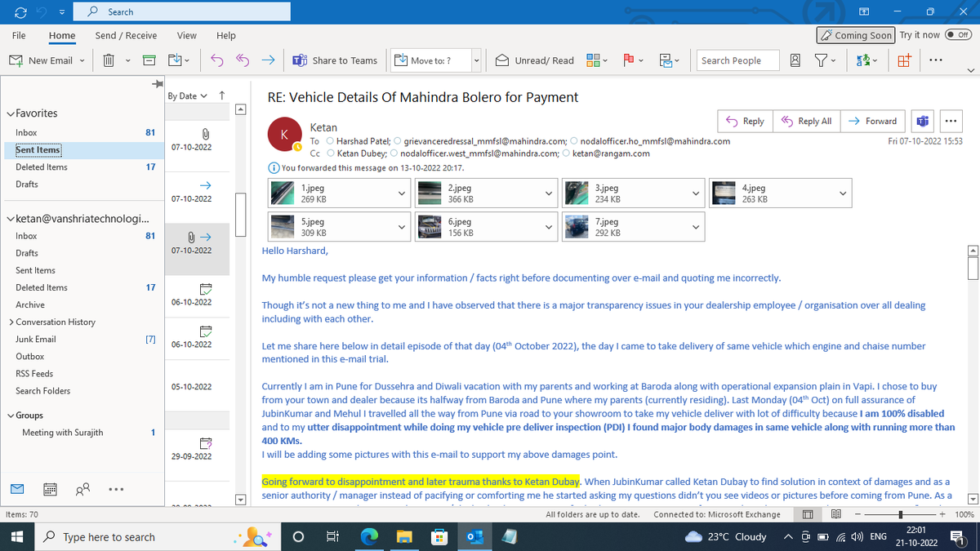Select the Home ribbon tab
This screenshot has width=980, height=551.
[x=62, y=35]
